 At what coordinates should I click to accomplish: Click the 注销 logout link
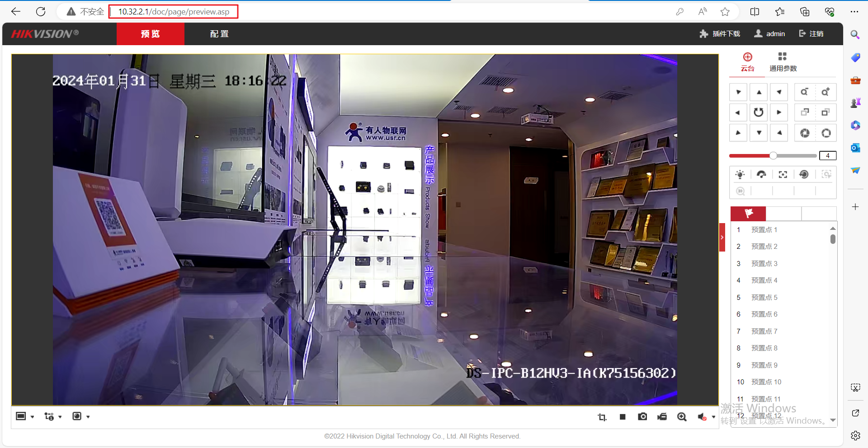pos(811,34)
